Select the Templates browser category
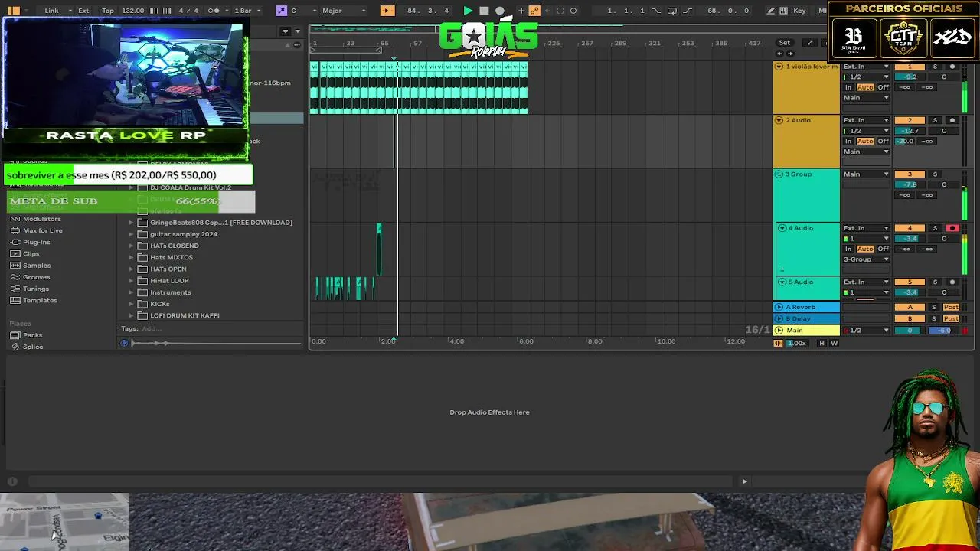Viewport: 980px width, 551px height. [34, 300]
